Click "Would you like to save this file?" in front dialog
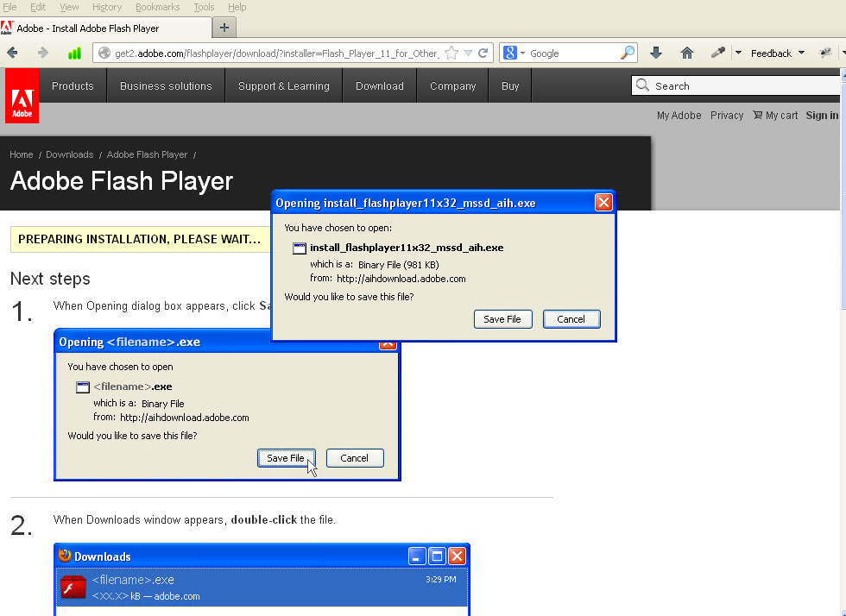The width and height of the screenshot is (846, 616). pos(349,297)
